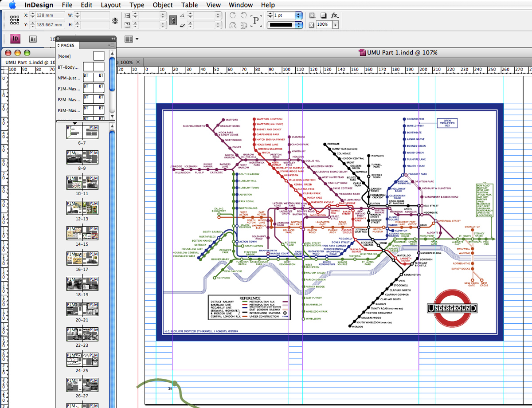Increase X value with stepper arrows
The width and height of the screenshot is (532, 408).
coord(32,15)
